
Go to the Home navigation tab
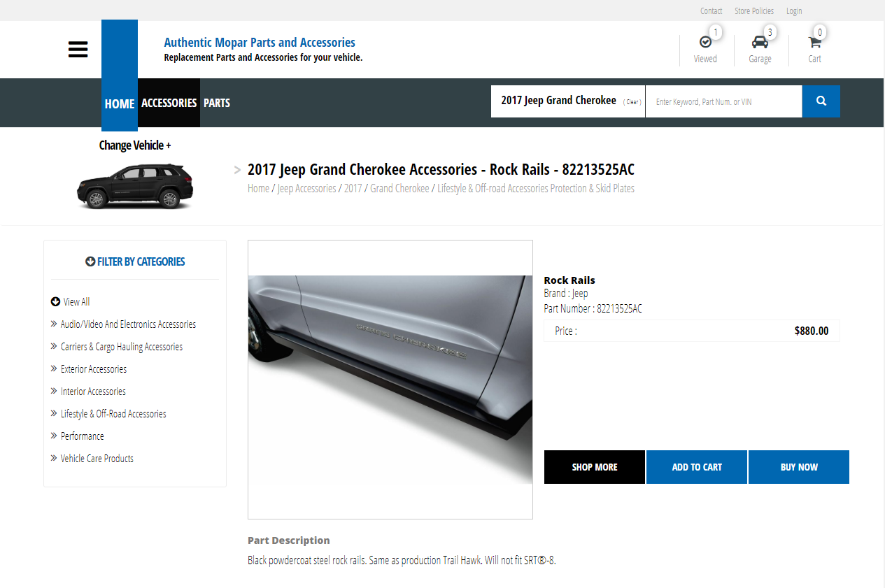click(120, 103)
